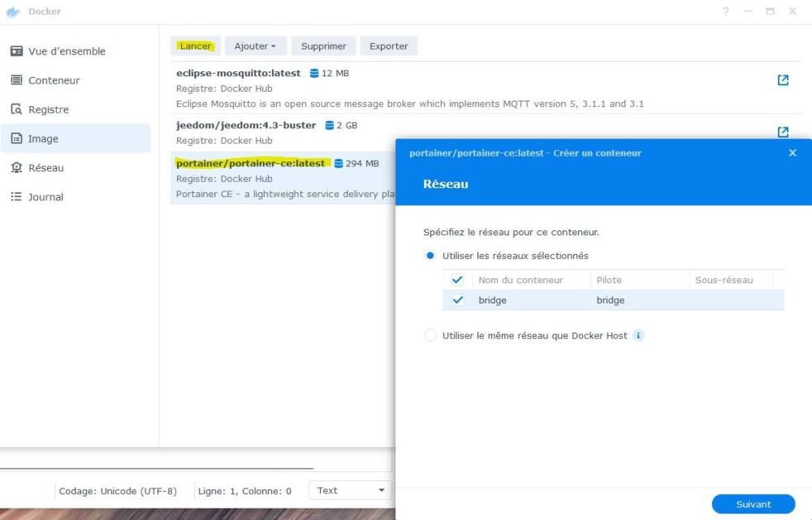Expand the Ajouter dropdown

click(x=255, y=46)
